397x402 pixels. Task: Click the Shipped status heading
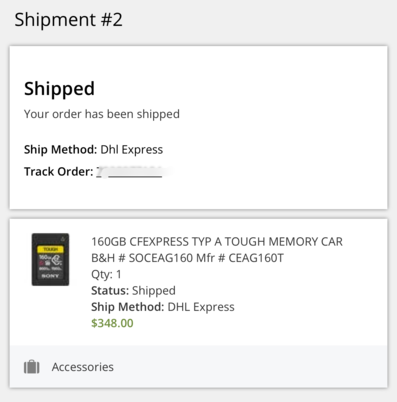(59, 89)
